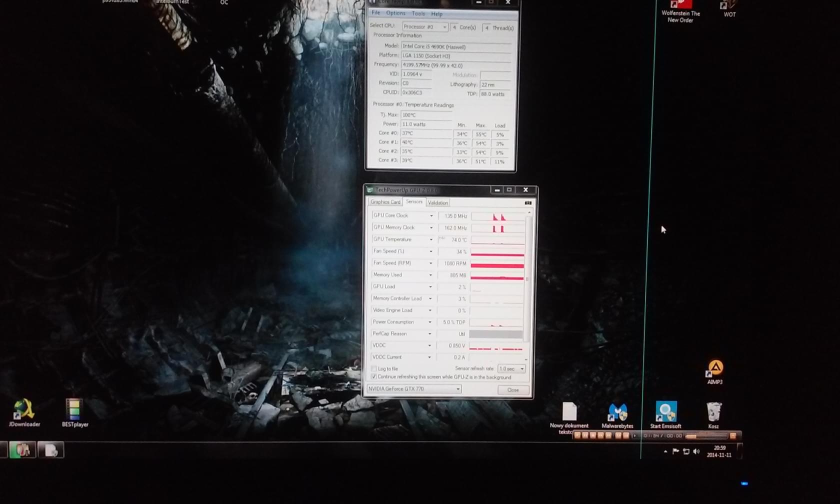Switch to the Validation tab

(437, 202)
